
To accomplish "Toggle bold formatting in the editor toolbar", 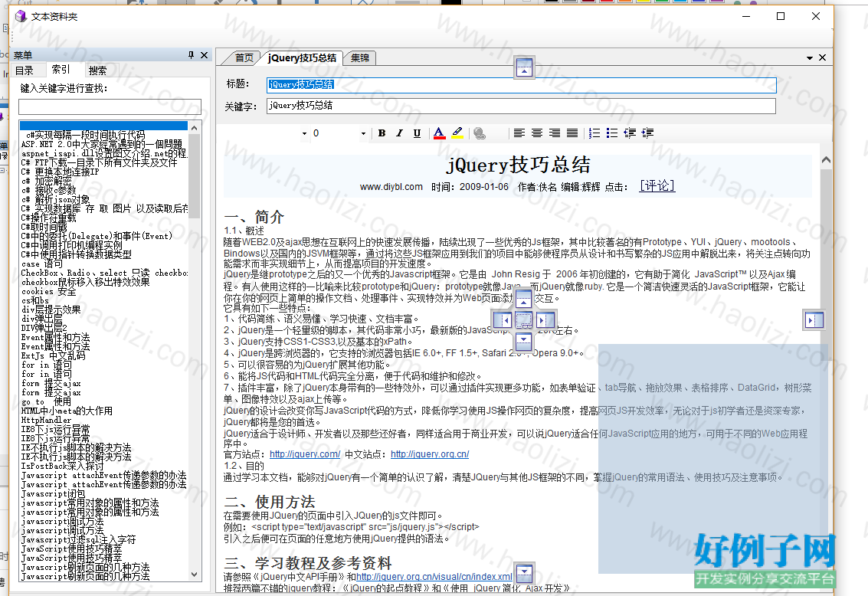I will click(382, 133).
